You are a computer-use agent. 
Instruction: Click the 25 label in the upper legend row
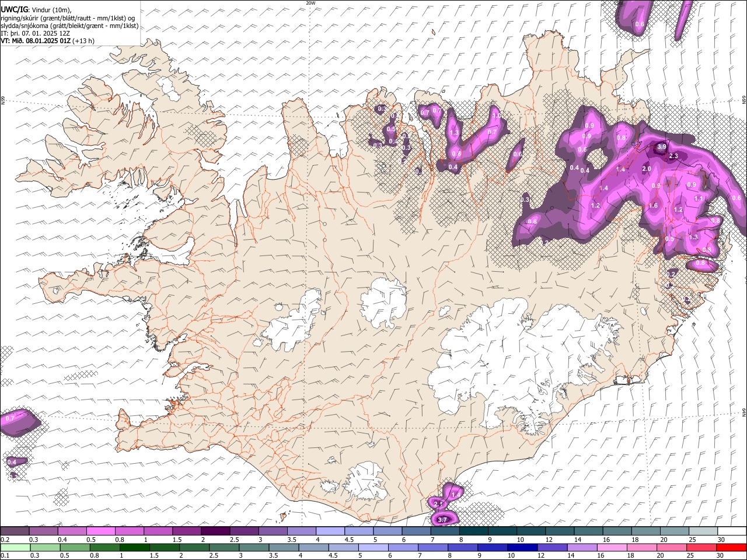pyautogui.click(x=692, y=540)
